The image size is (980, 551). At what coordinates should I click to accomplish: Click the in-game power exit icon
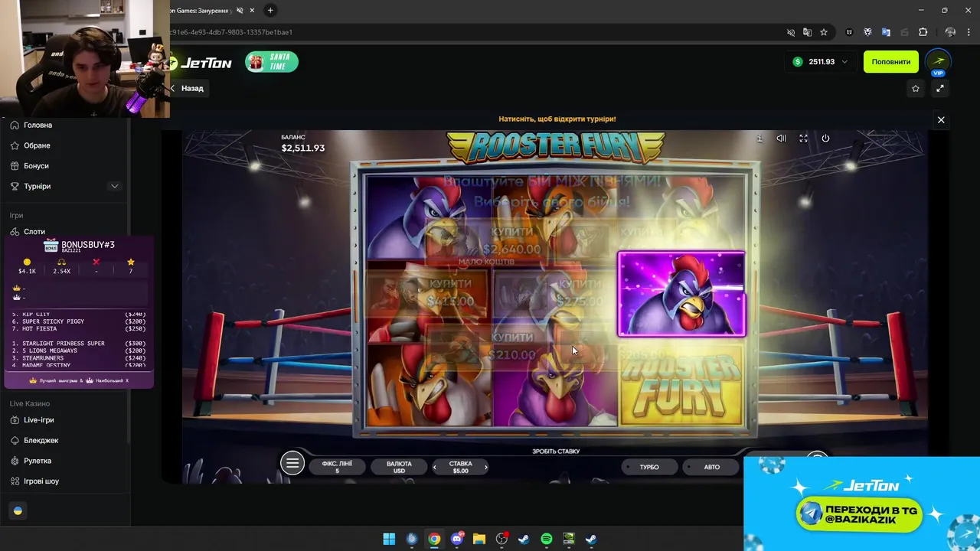click(825, 139)
